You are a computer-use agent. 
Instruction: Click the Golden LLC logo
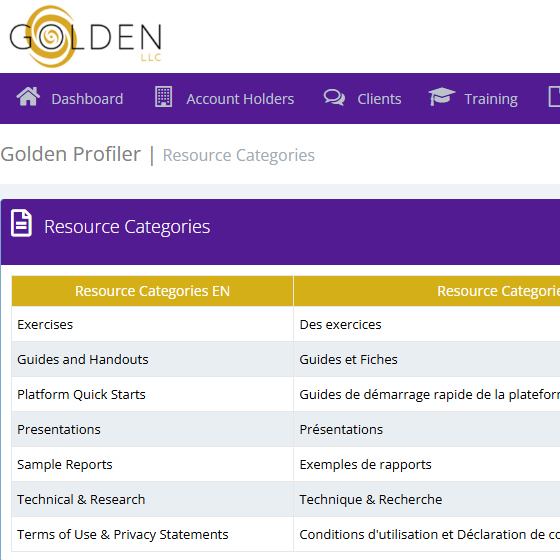click(x=85, y=36)
